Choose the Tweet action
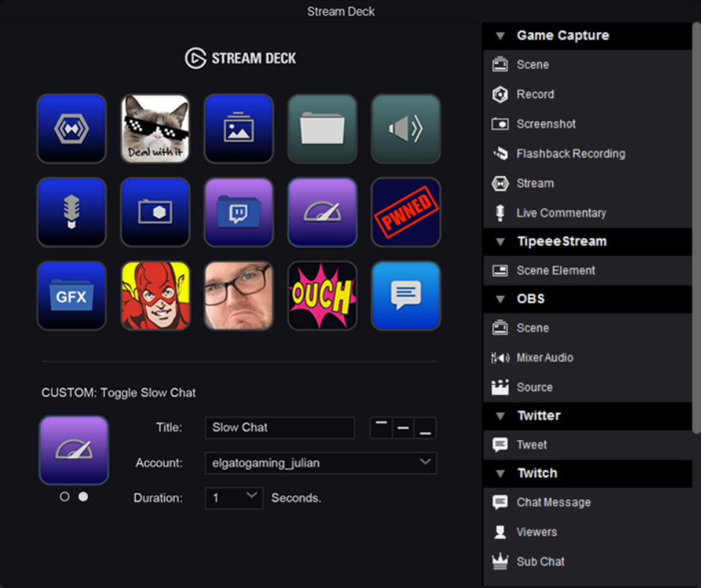 click(587, 445)
